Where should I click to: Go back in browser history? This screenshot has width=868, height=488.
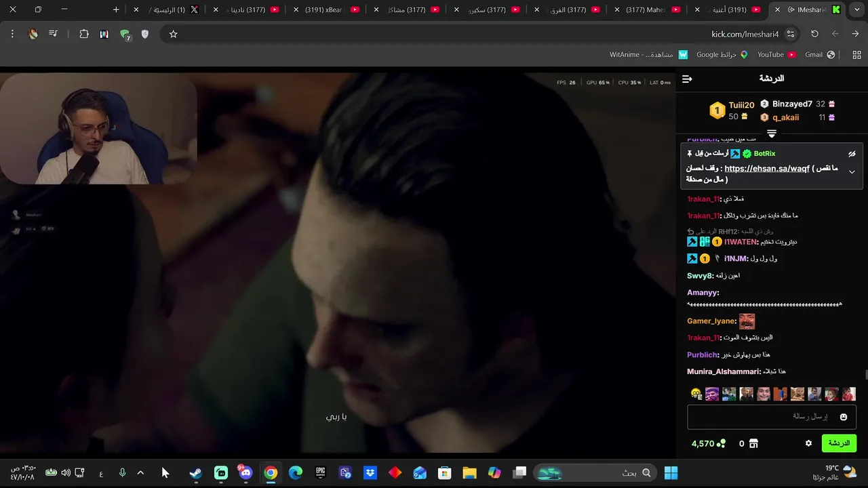856,34
